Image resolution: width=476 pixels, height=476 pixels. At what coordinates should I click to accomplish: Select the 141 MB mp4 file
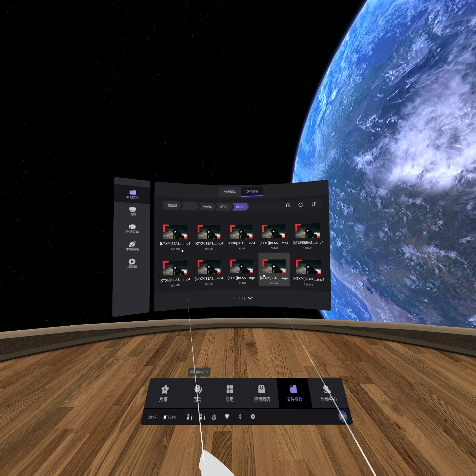(x=242, y=272)
